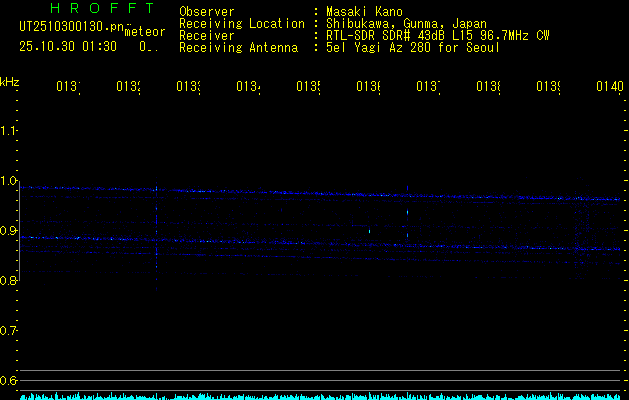Click the 1.1 frequency axis tick
This screenshot has width=629, height=400.
9,131
